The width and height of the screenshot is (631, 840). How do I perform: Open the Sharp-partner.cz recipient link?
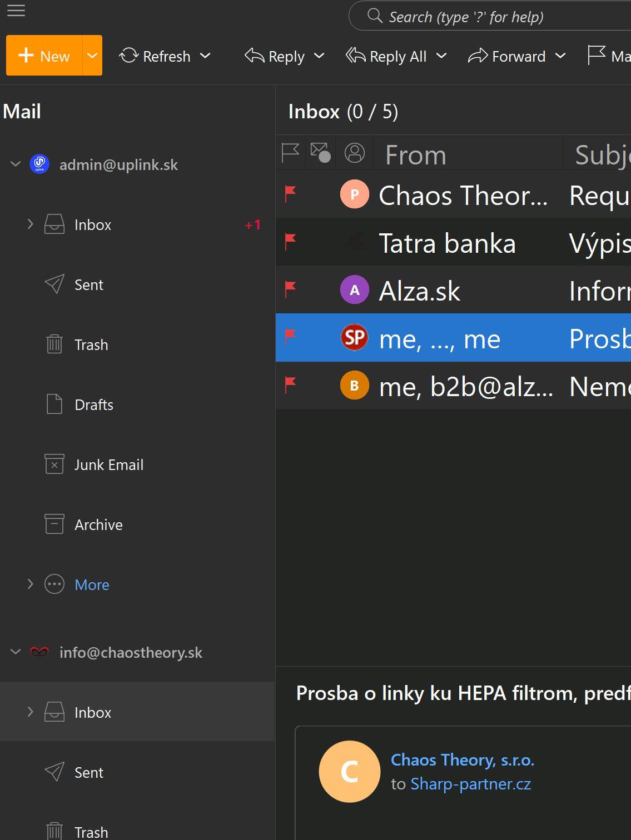coord(470,784)
